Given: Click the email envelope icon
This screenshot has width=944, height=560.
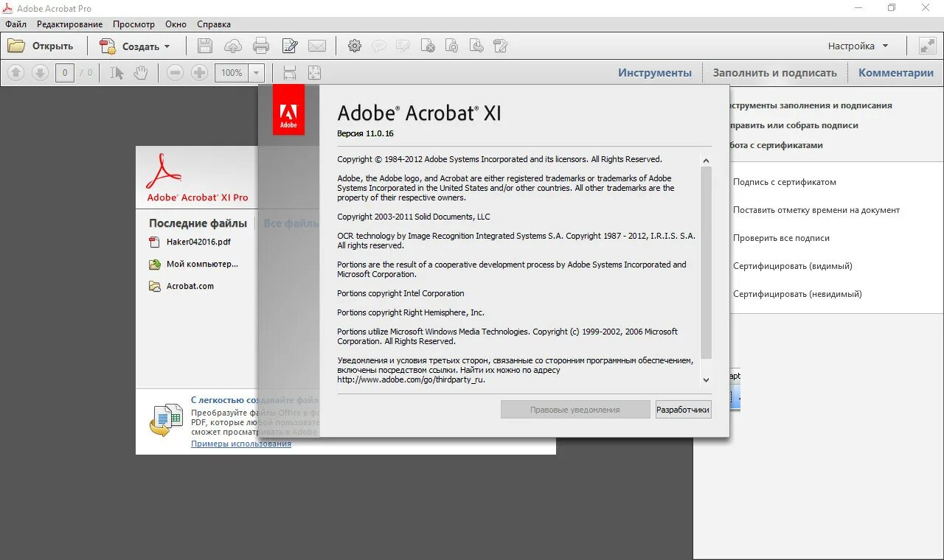Looking at the screenshot, I should [x=317, y=46].
